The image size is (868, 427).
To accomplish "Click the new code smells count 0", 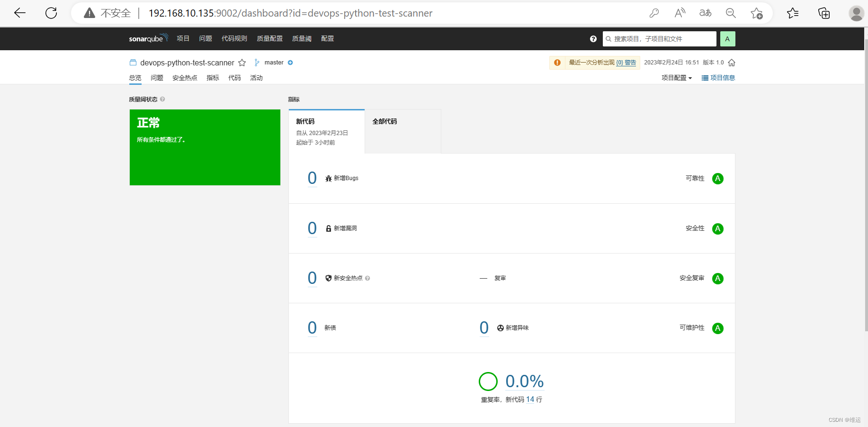I will coord(484,328).
